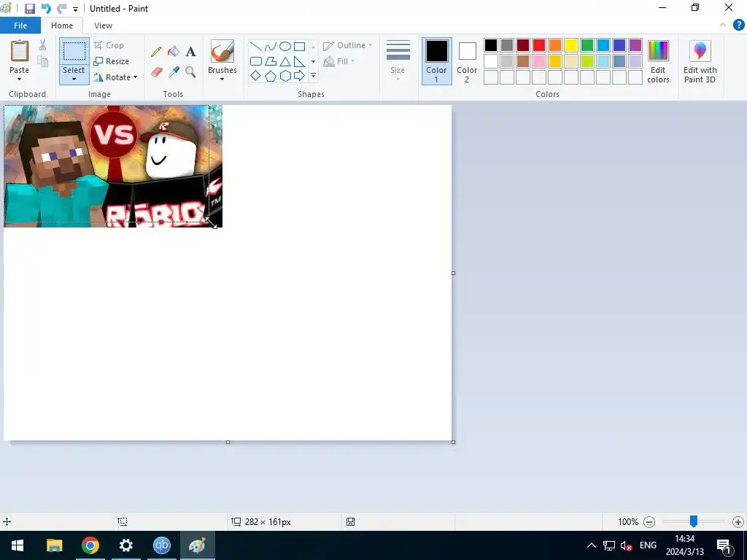Open the Rotate dropdown menu

point(135,77)
